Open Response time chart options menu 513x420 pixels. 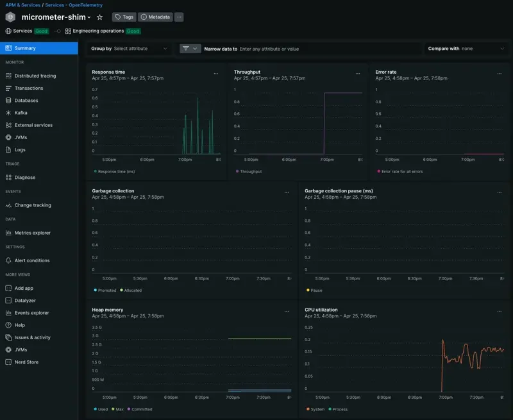pyautogui.click(x=216, y=74)
